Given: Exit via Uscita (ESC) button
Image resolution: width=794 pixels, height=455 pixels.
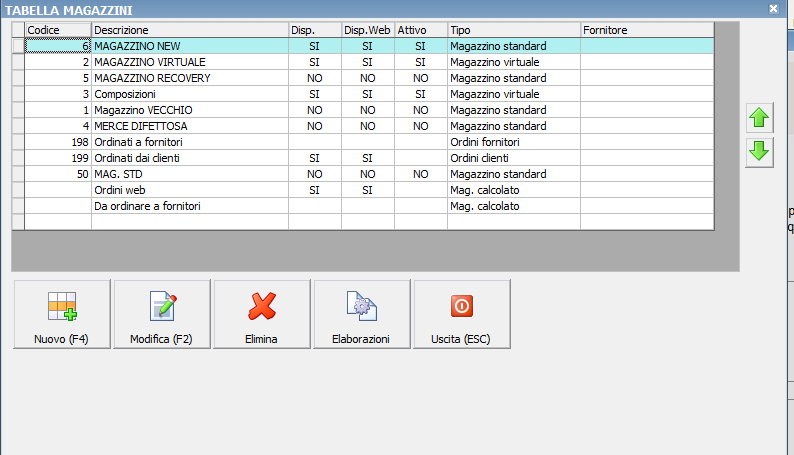Looking at the screenshot, I should tap(461, 314).
